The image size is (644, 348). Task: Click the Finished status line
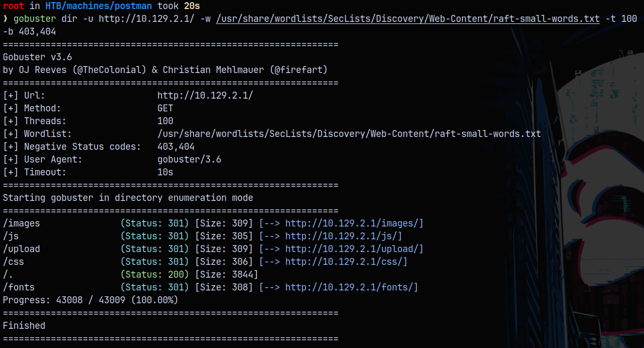click(24, 326)
